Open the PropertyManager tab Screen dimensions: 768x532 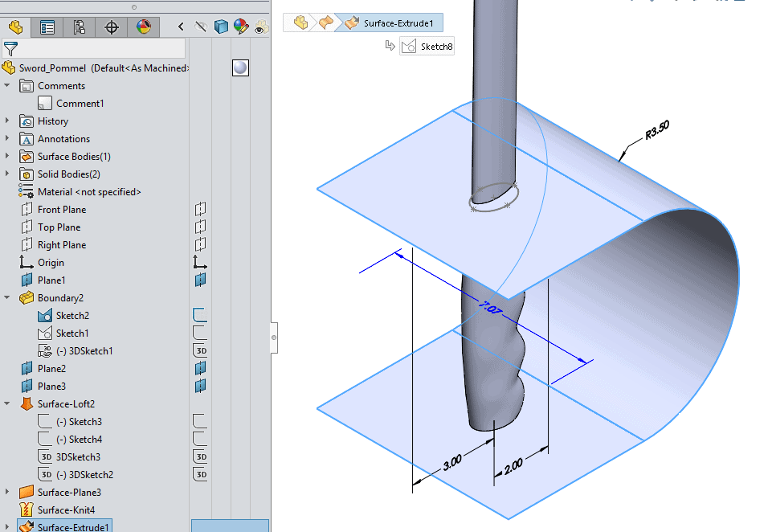point(47,27)
